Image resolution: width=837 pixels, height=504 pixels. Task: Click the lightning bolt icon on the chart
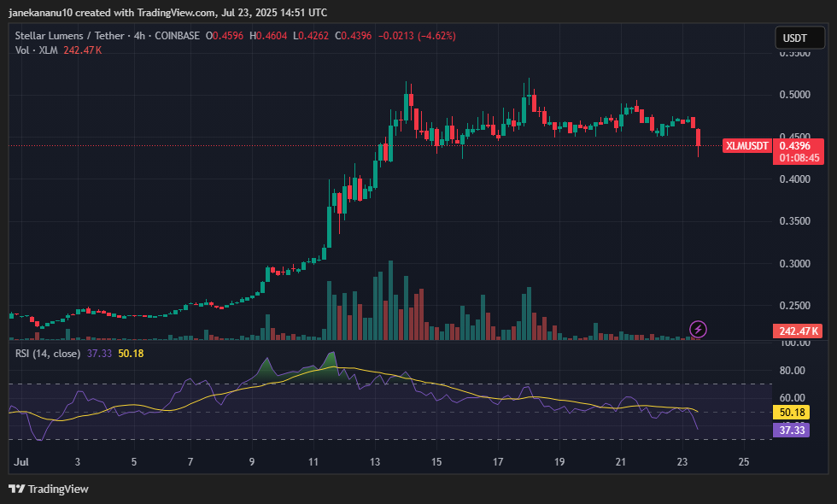699,330
